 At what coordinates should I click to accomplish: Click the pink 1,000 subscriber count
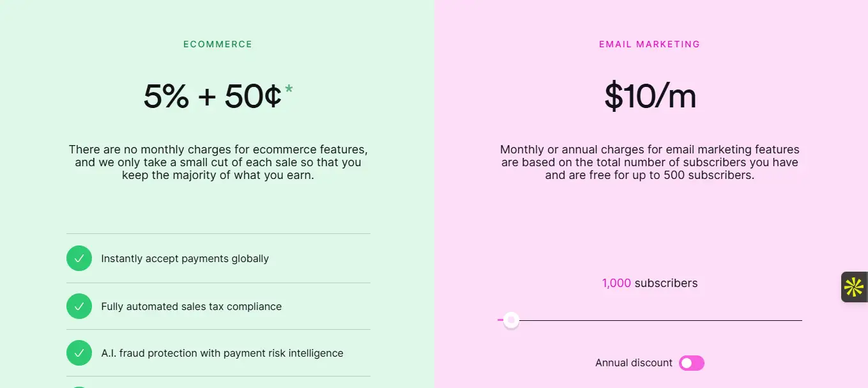616,283
